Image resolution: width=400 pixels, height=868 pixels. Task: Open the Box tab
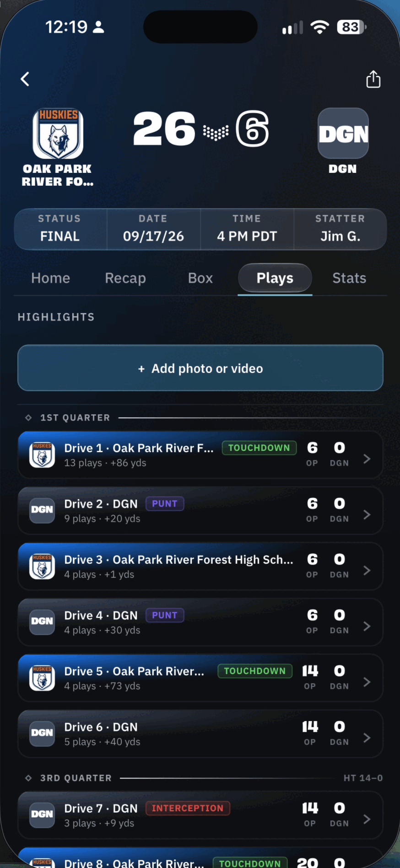[x=200, y=278]
